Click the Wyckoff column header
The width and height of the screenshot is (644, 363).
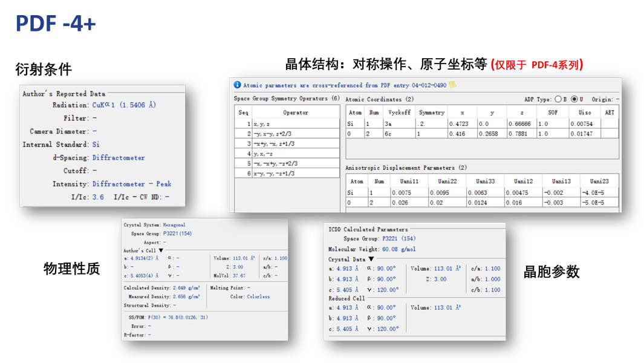(x=399, y=113)
